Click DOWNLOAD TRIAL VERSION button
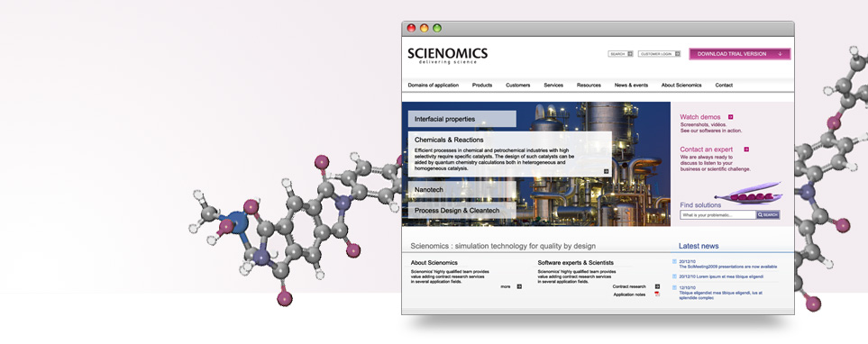Screen dimensions: 868x344 tap(740, 54)
